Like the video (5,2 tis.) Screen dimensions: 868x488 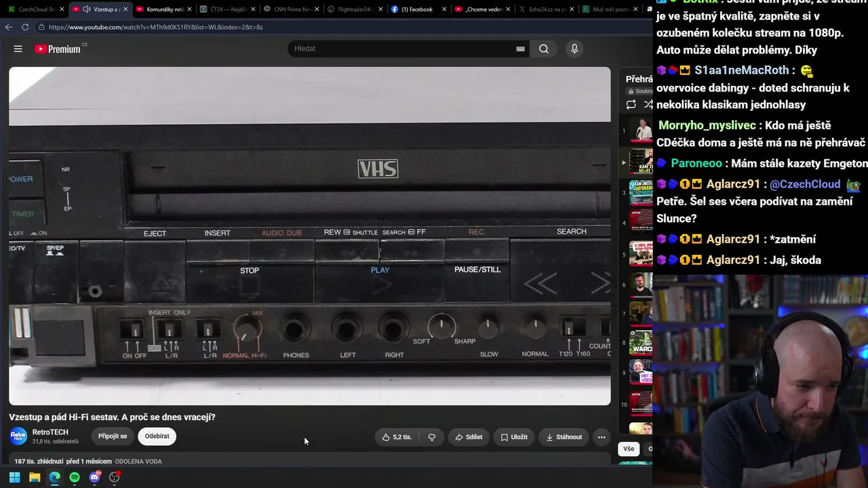397,437
